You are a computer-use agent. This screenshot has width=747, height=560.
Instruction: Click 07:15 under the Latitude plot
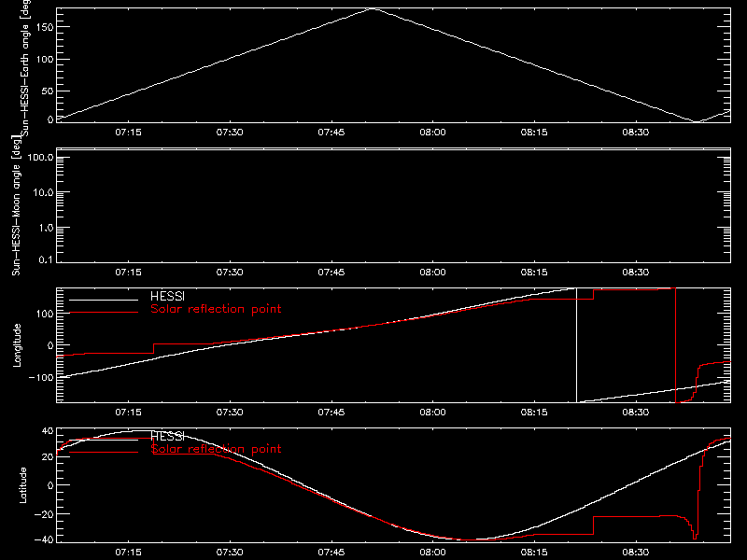(x=128, y=552)
